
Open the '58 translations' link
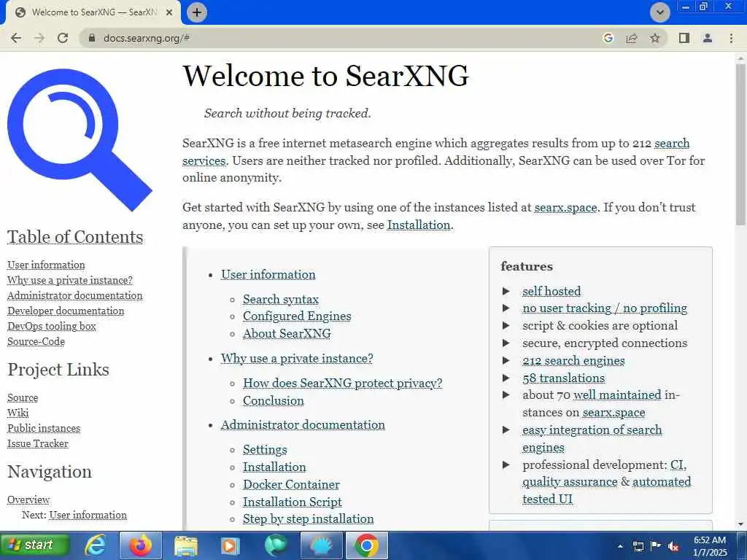click(564, 378)
